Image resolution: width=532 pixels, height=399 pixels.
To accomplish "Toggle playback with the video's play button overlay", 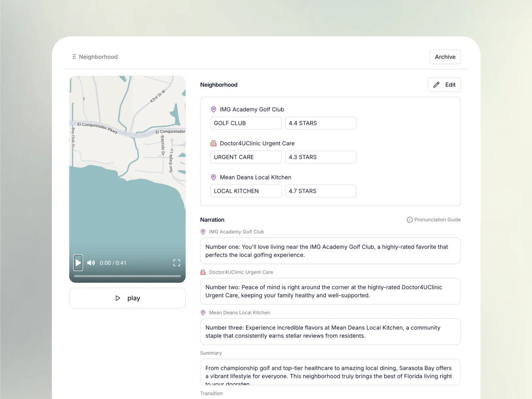I will [x=78, y=262].
